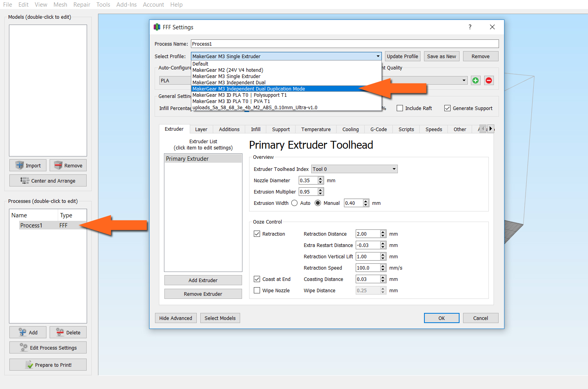Click the green add auto-configure plus icon
The image size is (588, 389).
[x=475, y=80]
